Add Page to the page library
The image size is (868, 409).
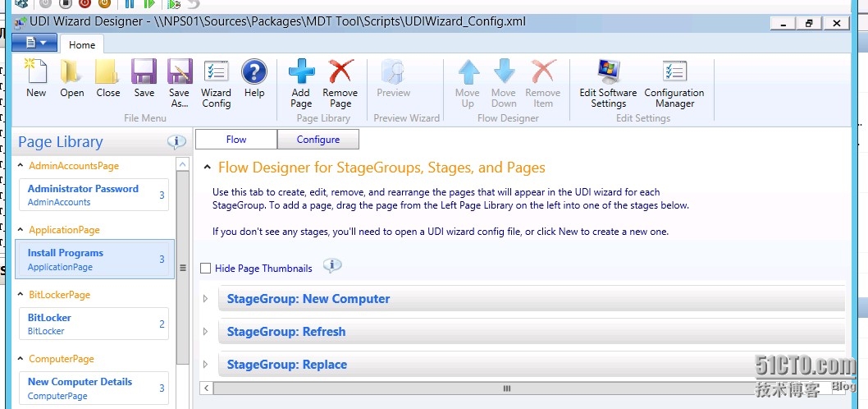tap(301, 83)
